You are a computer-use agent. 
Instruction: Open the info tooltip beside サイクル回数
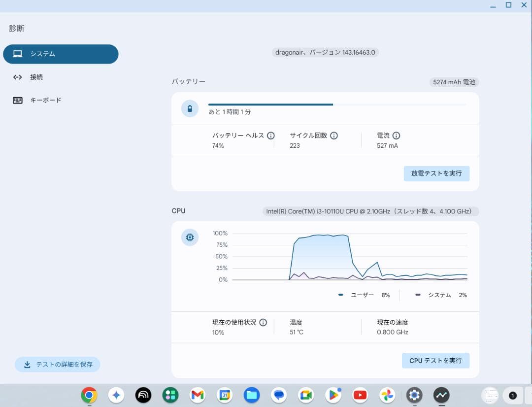pyautogui.click(x=334, y=136)
